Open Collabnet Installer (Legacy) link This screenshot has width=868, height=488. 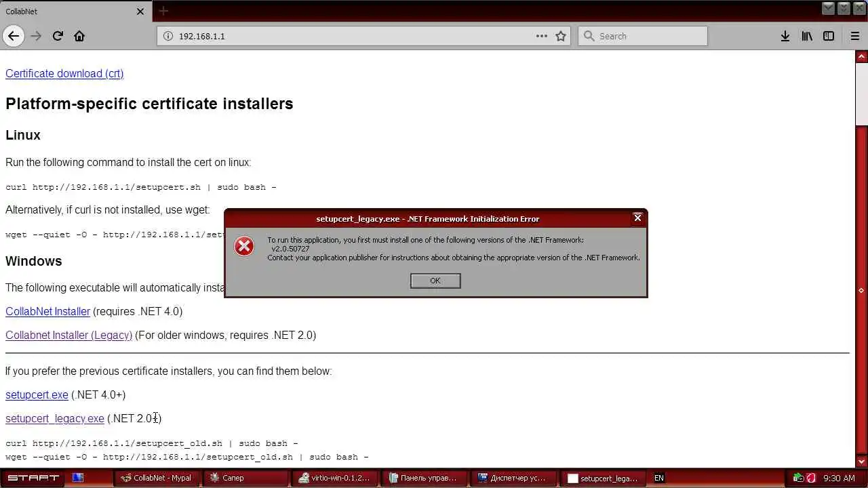[x=68, y=335]
